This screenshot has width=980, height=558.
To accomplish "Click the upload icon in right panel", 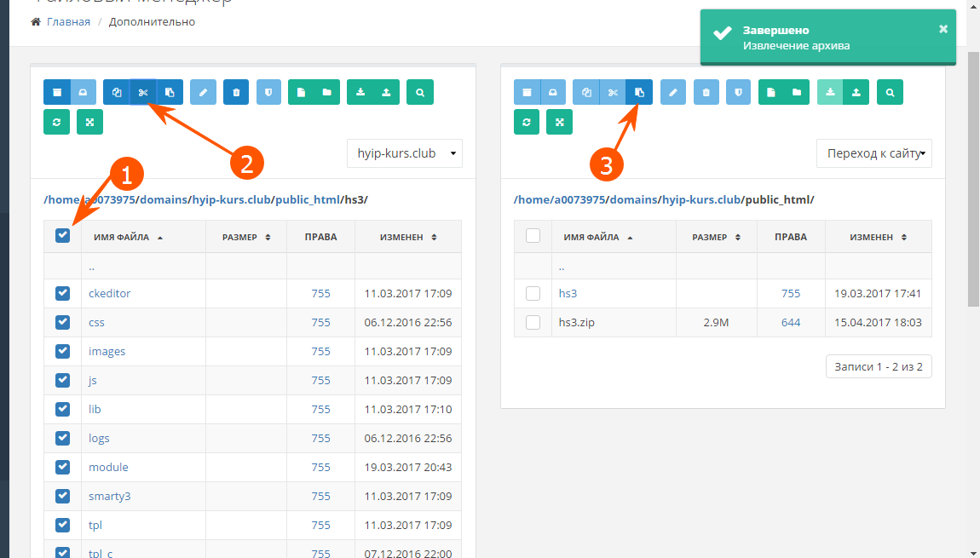I will [x=856, y=92].
